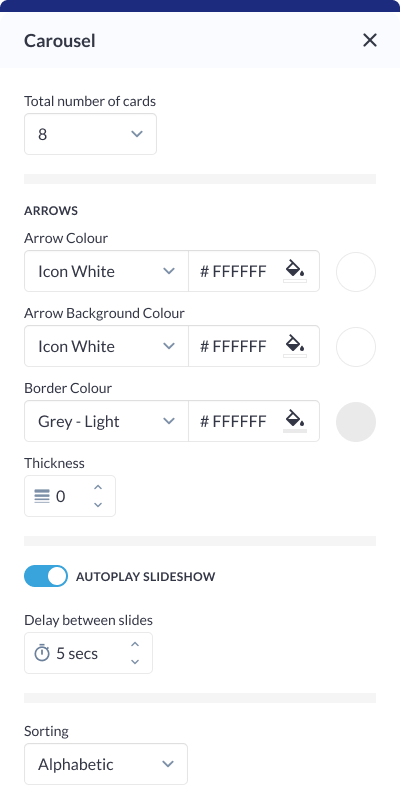Image resolution: width=400 pixels, height=809 pixels.
Task: Click the Border Colour paint bucket icon
Action: click(295, 421)
